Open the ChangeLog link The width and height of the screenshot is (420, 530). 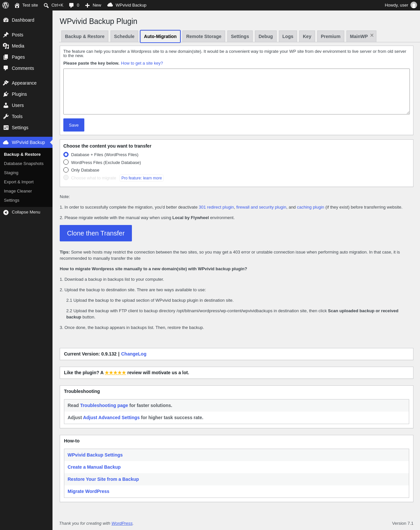click(x=134, y=354)
